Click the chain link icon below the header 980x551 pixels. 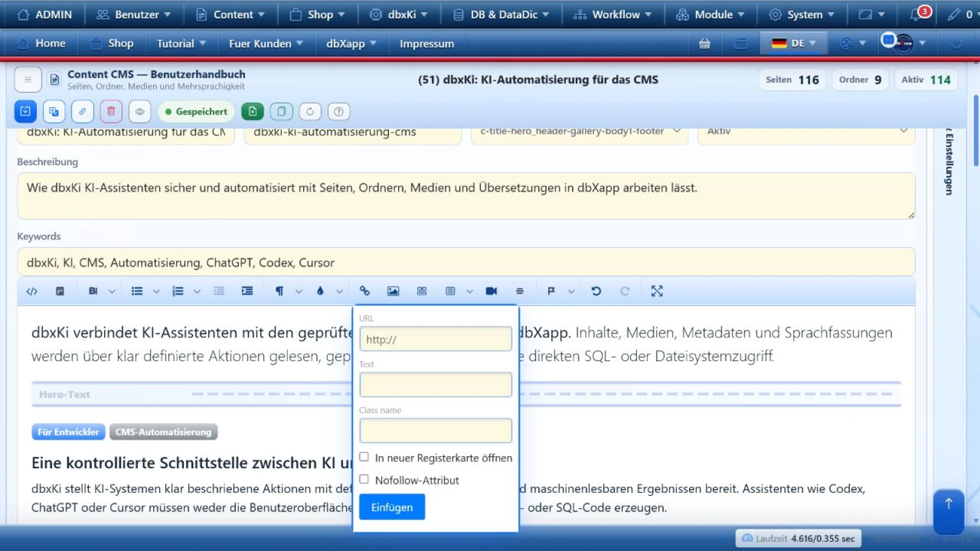click(82, 111)
